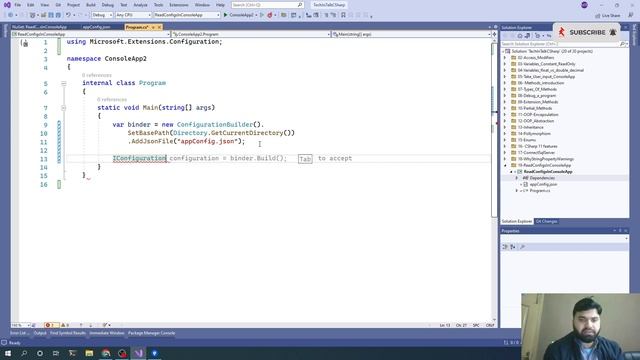Viewport: 640px width, 360px height.
Task: Close the Program.cs tab
Action: pos(159,27)
